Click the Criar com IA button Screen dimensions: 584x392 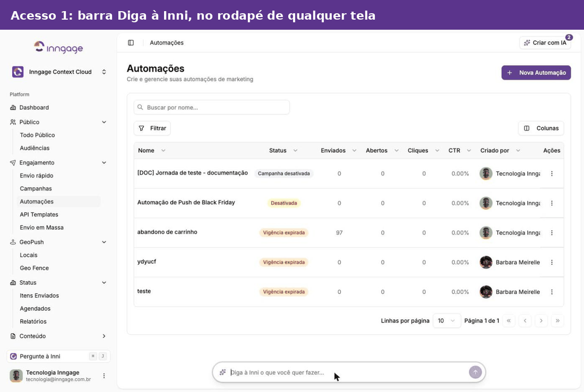coord(545,43)
